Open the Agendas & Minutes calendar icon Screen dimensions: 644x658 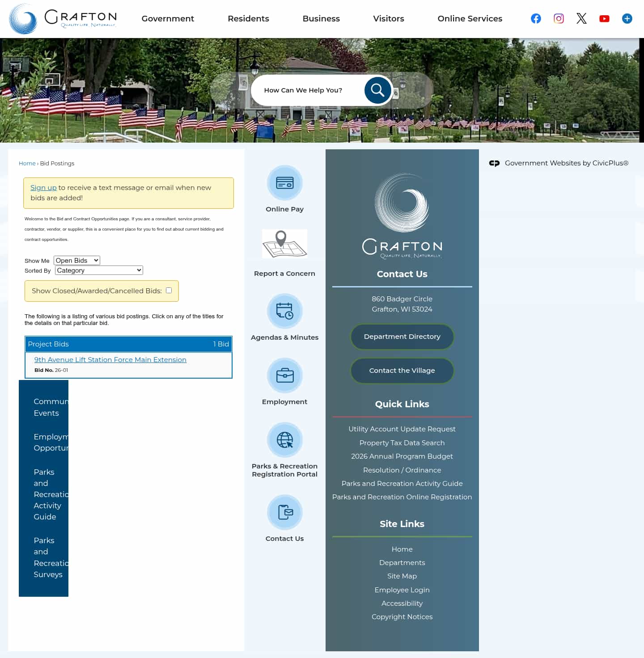point(284,312)
